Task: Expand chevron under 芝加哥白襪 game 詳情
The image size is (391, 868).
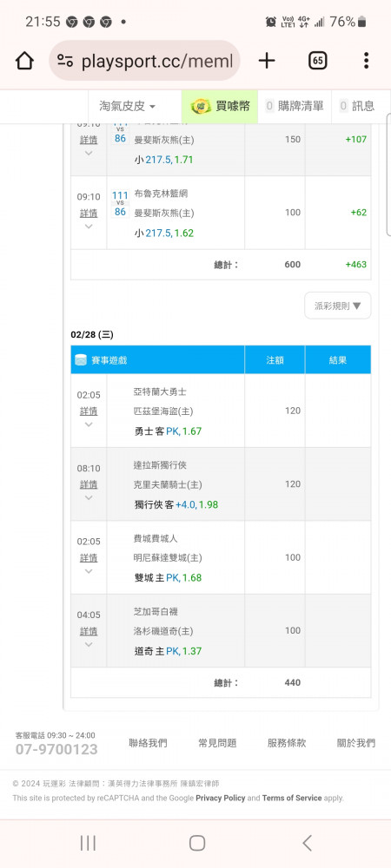Action: [x=89, y=644]
